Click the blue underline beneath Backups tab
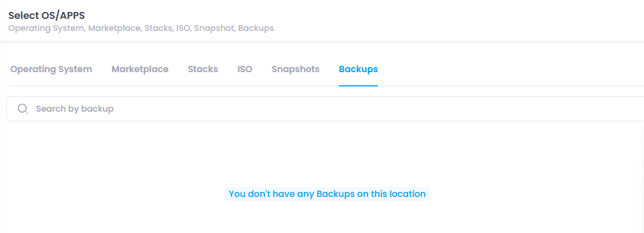The image size is (644, 233). coord(358,86)
